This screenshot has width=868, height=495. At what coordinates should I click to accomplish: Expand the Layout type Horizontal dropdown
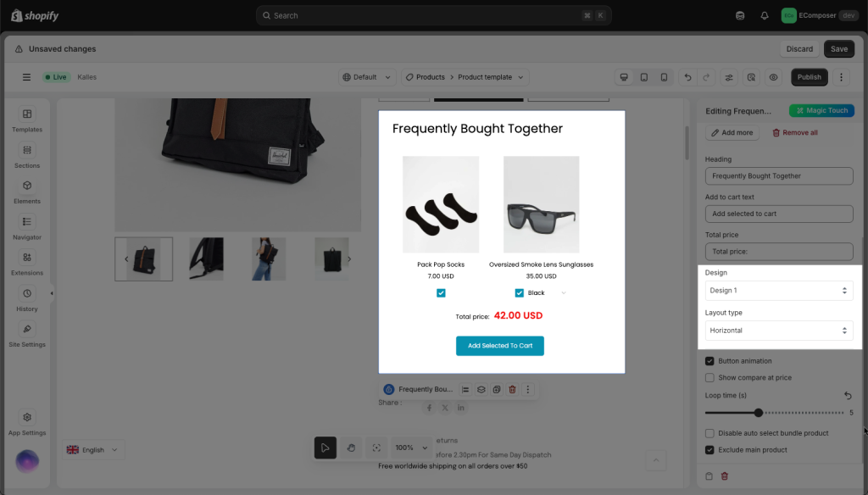778,331
